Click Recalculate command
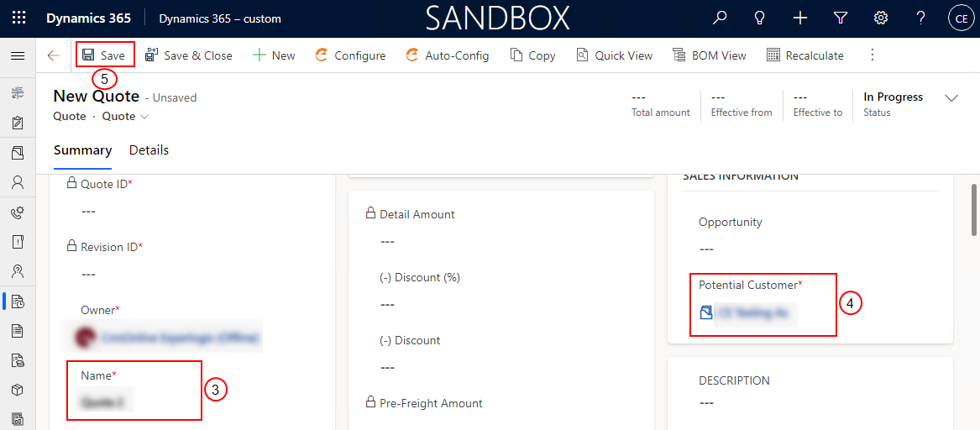Screen dimensions: 980x430 (805, 55)
